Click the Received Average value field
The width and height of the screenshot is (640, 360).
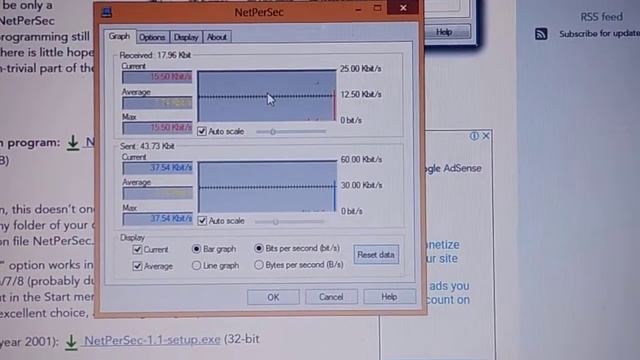(157, 102)
